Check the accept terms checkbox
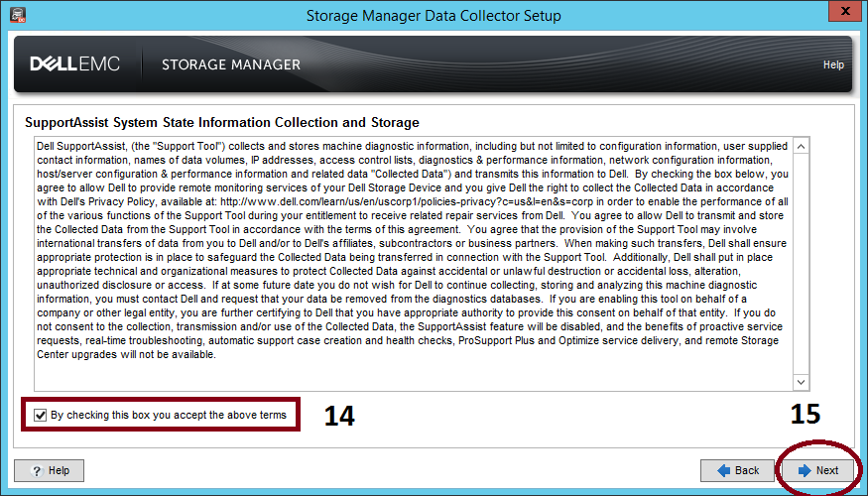 40,416
